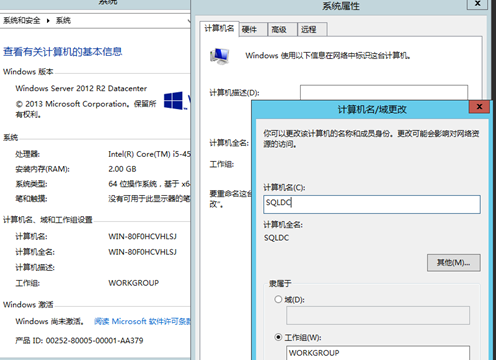The width and height of the screenshot is (496, 360).
Task: Switch to the 硬件 tab
Action: [x=253, y=29]
